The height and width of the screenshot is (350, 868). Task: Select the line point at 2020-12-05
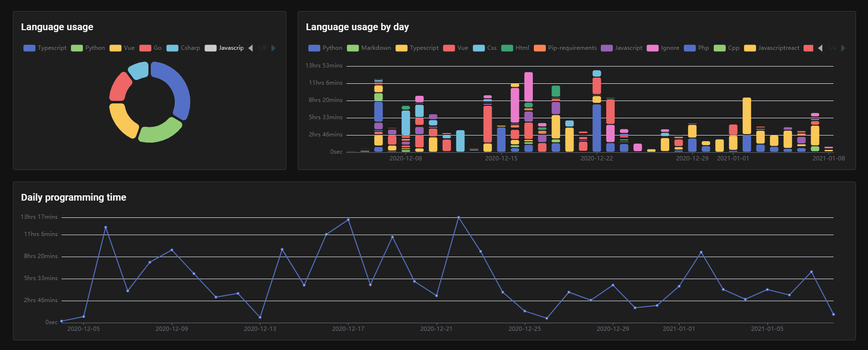point(84,316)
